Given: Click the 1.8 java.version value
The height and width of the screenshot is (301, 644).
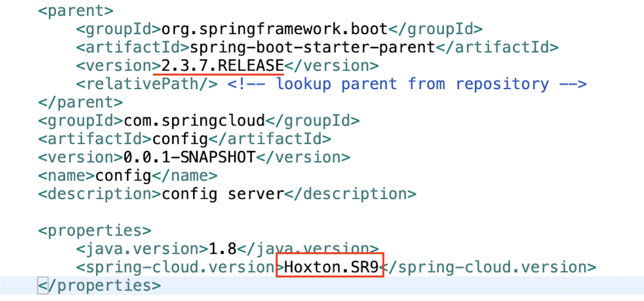Looking at the screenshot, I should click(x=223, y=249).
